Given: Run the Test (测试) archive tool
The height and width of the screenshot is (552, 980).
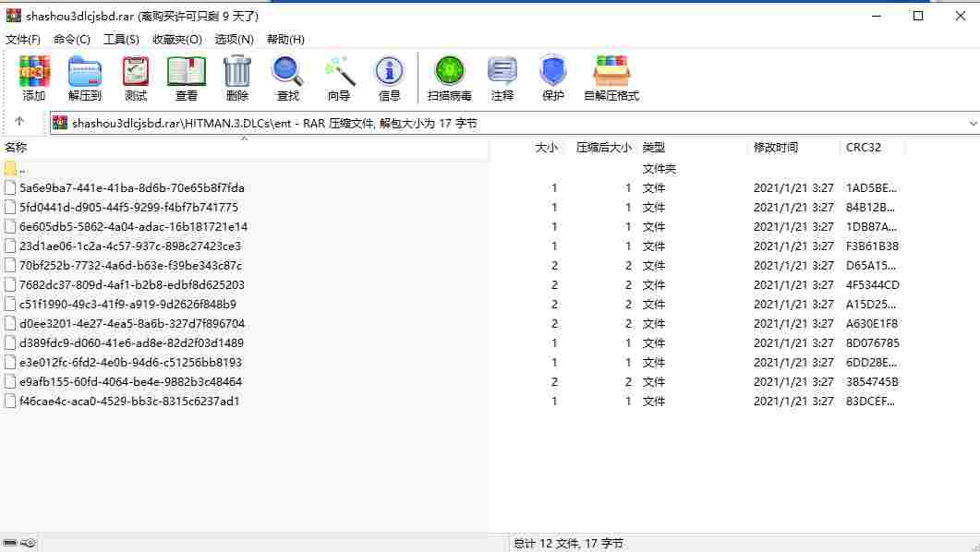Looking at the screenshot, I should click(x=136, y=78).
